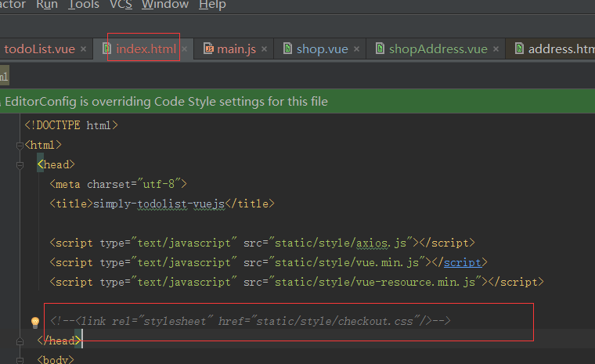Click the closing head tag fold marker

20,341
